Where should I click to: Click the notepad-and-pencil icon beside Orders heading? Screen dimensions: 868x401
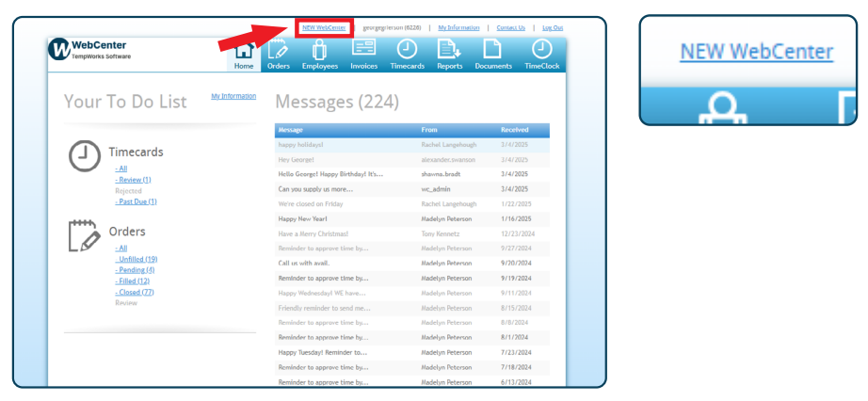click(84, 236)
